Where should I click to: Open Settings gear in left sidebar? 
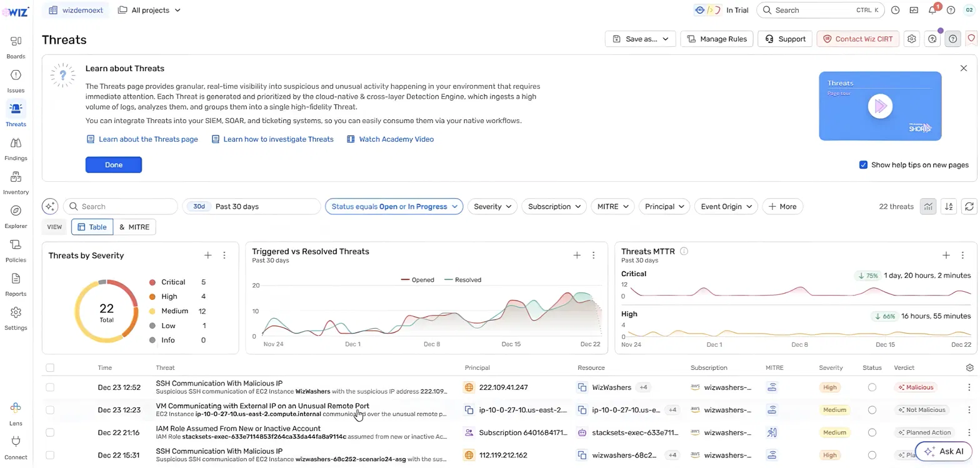tap(16, 317)
